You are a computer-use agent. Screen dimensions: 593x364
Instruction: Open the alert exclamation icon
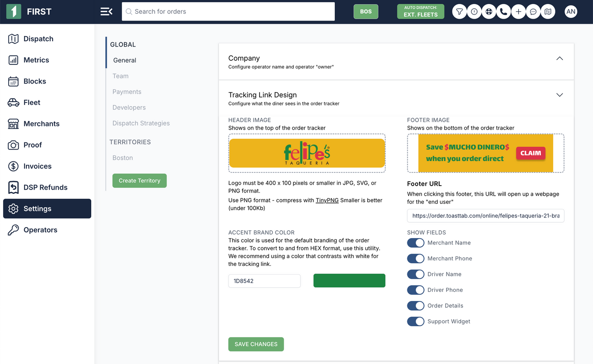[474, 11]
